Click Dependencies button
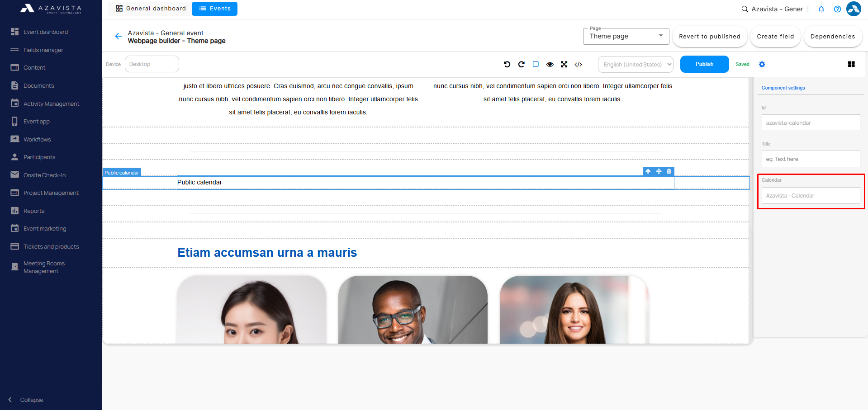The height and width of the screenshot is (410, 868). click(x=833, y=37)
